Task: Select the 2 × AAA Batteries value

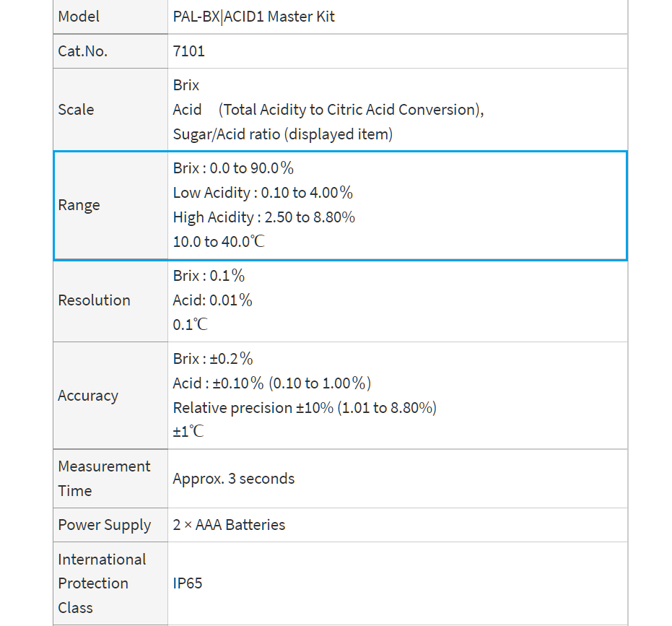Action: click(x=229, y=525)
